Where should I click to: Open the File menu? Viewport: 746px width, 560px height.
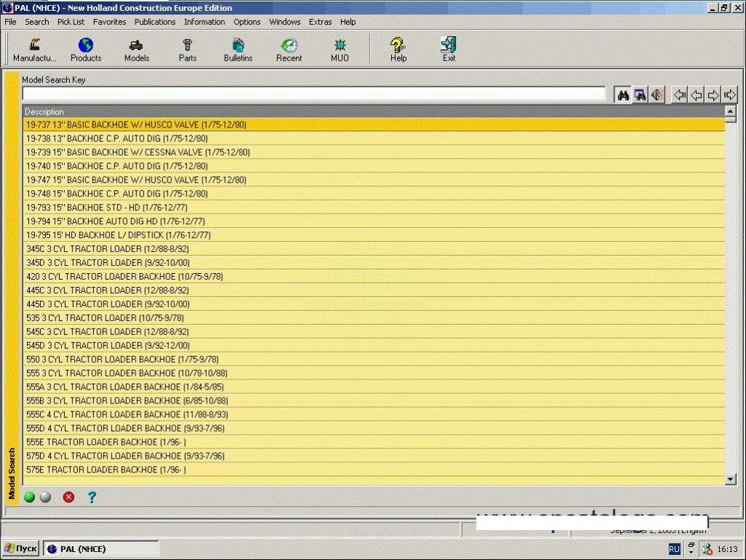[10, 22]
